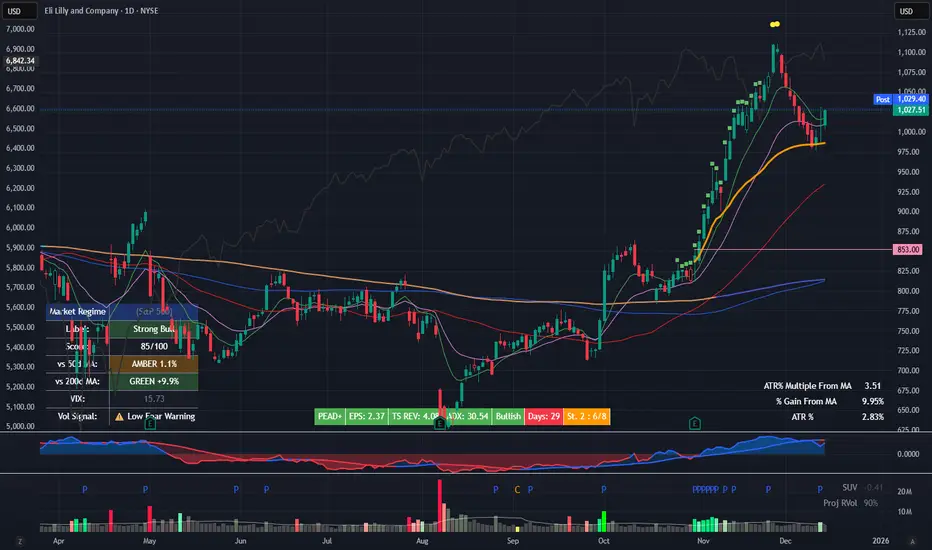Click the 0.0000 oscillator scale label
The image size is (932, 550).
(908, 454)
